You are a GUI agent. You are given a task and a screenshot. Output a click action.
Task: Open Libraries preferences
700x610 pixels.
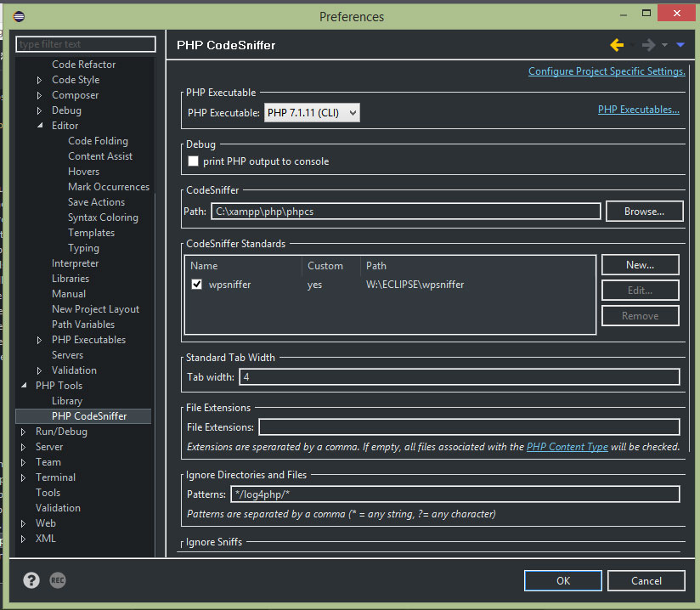coord(71,278)
